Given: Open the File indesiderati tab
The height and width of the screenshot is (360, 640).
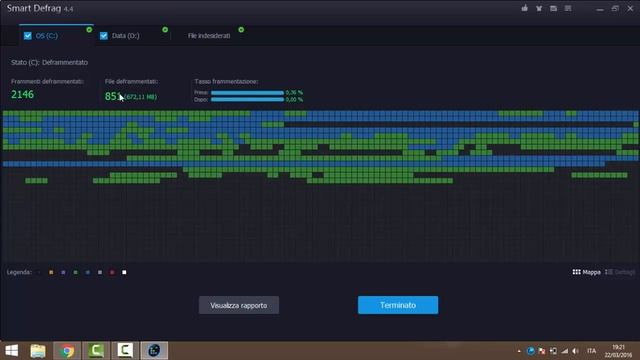Looking at the screenshot, I should point(209,36).
